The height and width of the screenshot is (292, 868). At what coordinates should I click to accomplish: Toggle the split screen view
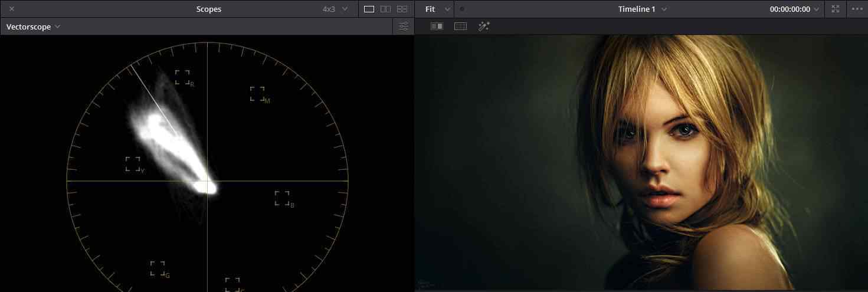[460, 27]
